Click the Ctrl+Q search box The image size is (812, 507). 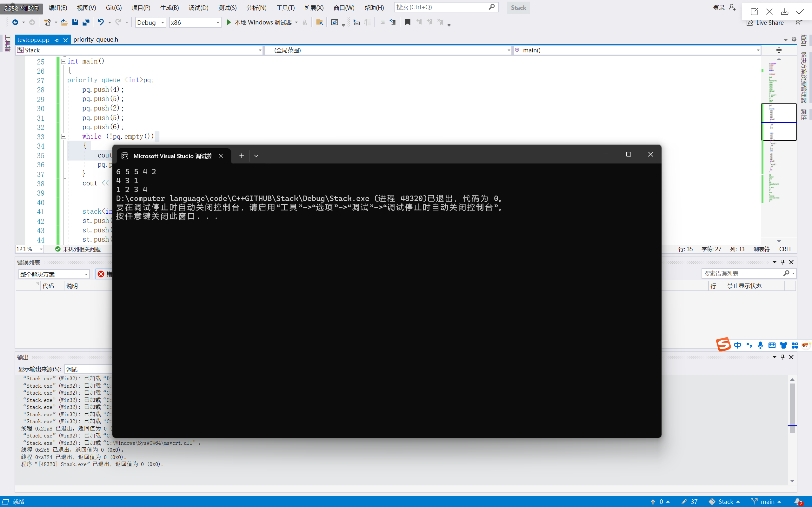(x=446, y=7)
